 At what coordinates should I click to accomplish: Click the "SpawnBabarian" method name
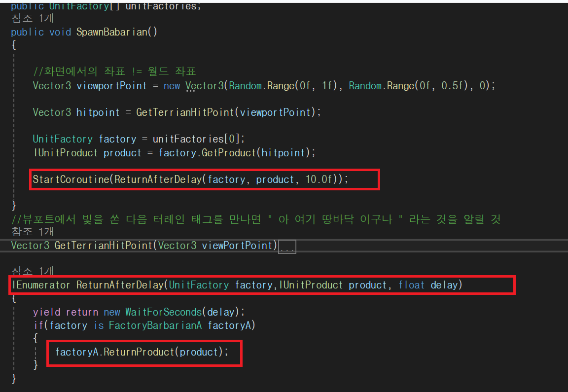(112, 32)
